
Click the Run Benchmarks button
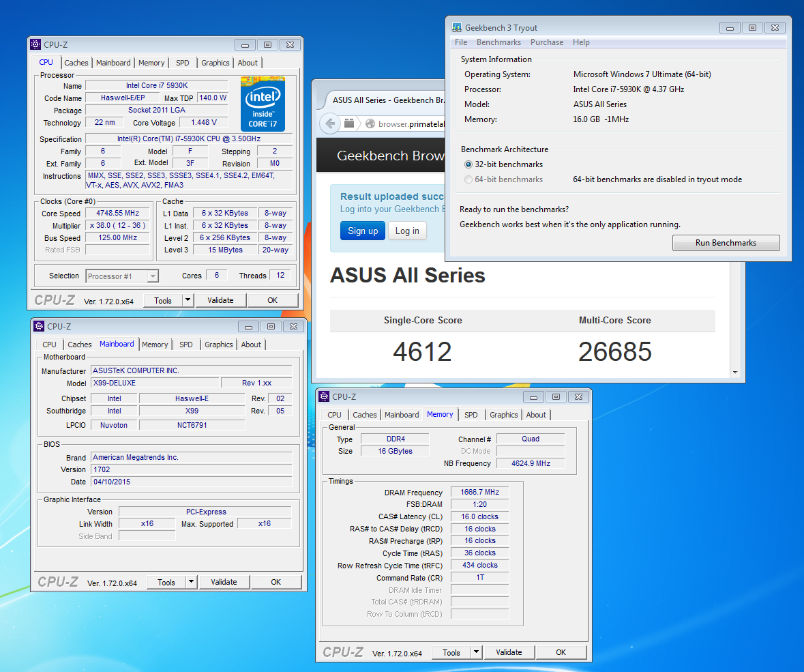(726, 243)
